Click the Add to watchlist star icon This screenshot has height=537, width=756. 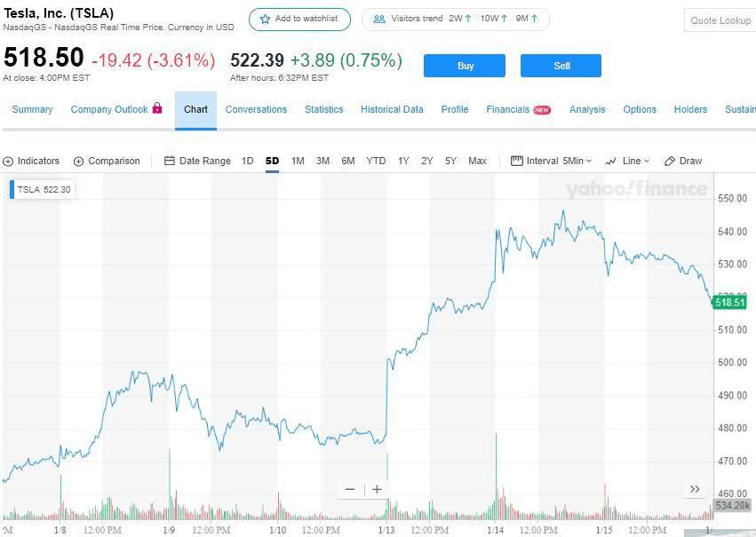[265, 19]
